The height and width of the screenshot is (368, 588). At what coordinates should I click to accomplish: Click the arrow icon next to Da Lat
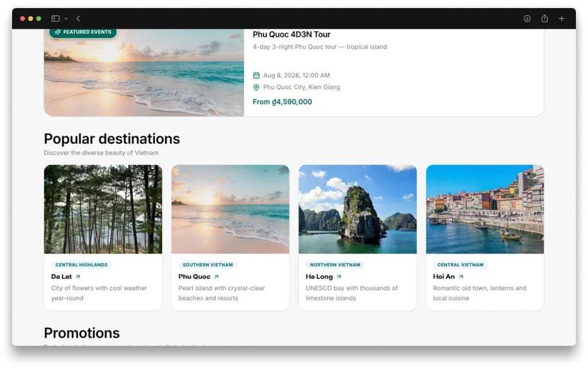coord(78,277)
